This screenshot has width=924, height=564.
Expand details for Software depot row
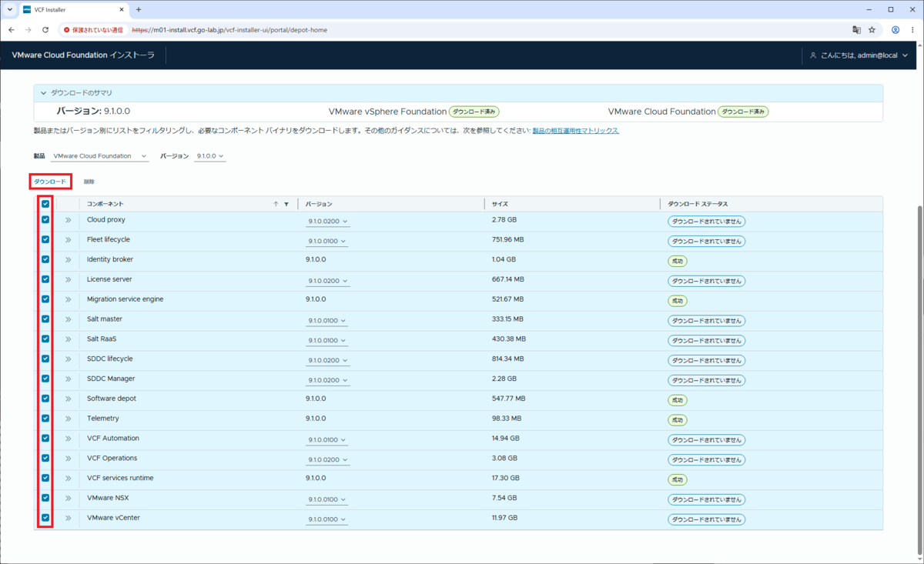(68, 399)
